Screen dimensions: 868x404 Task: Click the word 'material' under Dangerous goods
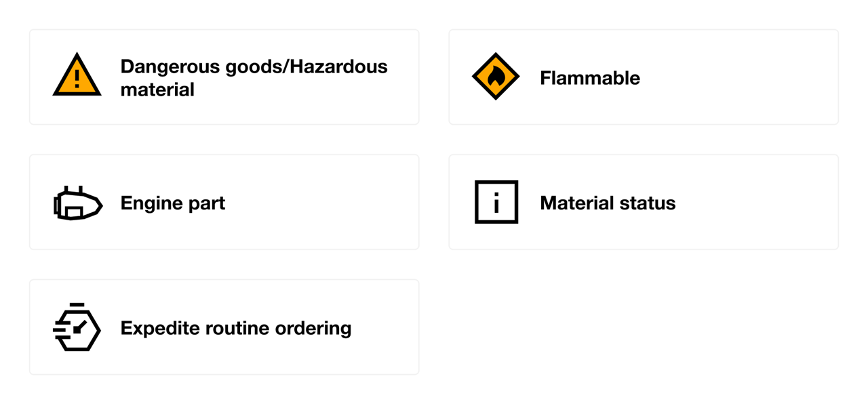click(x=157, y=89)
